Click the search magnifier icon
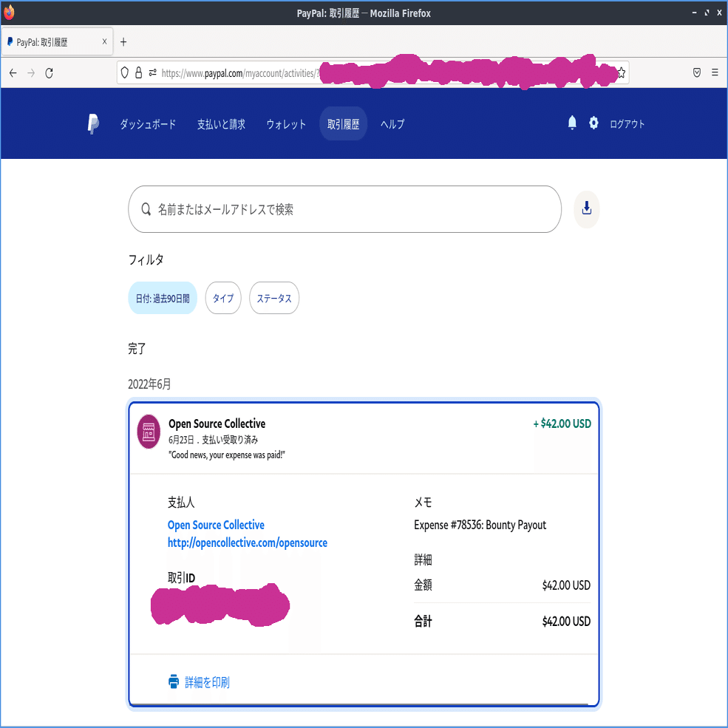The image size is (728, 728). point(146,209)
